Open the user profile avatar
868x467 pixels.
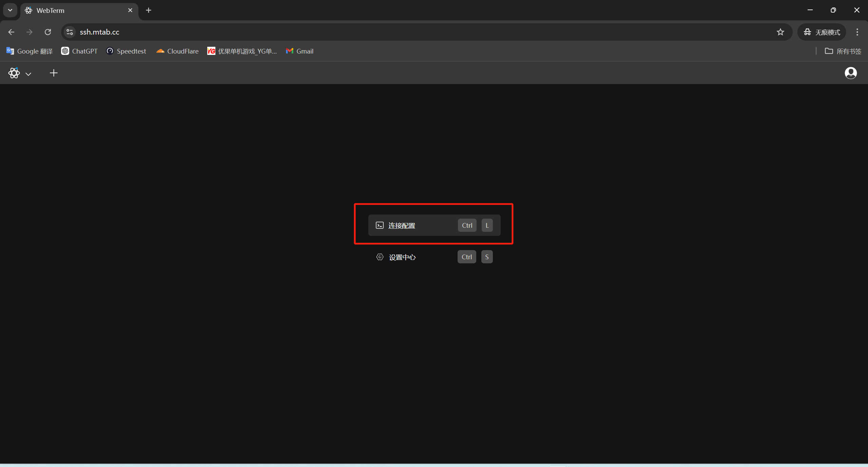850,73
